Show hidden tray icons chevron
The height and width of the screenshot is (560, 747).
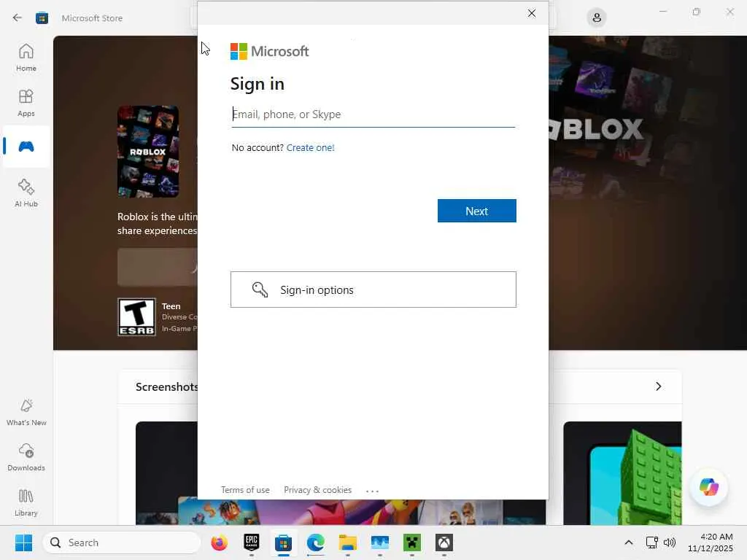coord(629,542)
